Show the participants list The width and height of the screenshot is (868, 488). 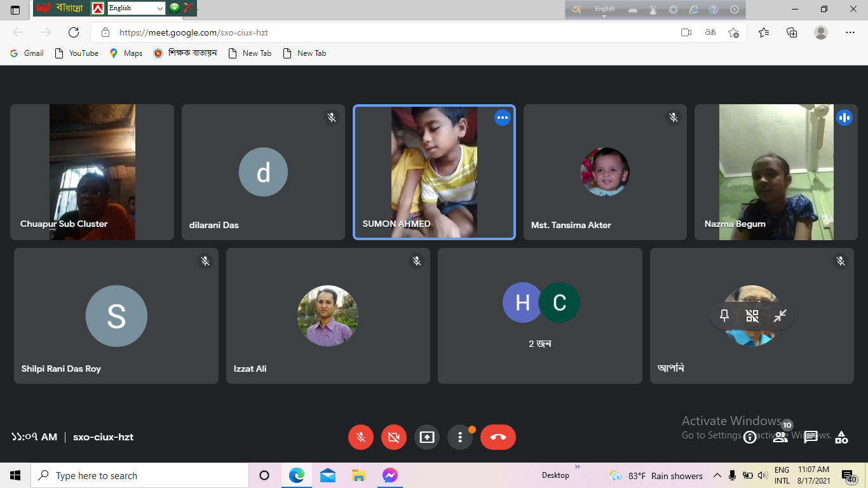[781, 437]
